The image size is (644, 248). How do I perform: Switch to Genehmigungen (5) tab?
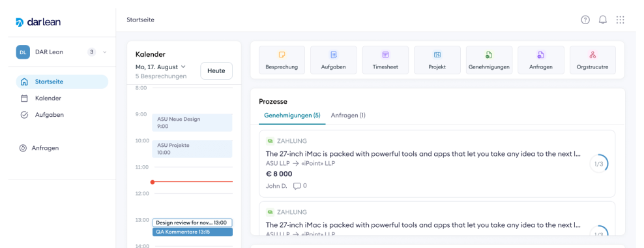pos(292,116)
